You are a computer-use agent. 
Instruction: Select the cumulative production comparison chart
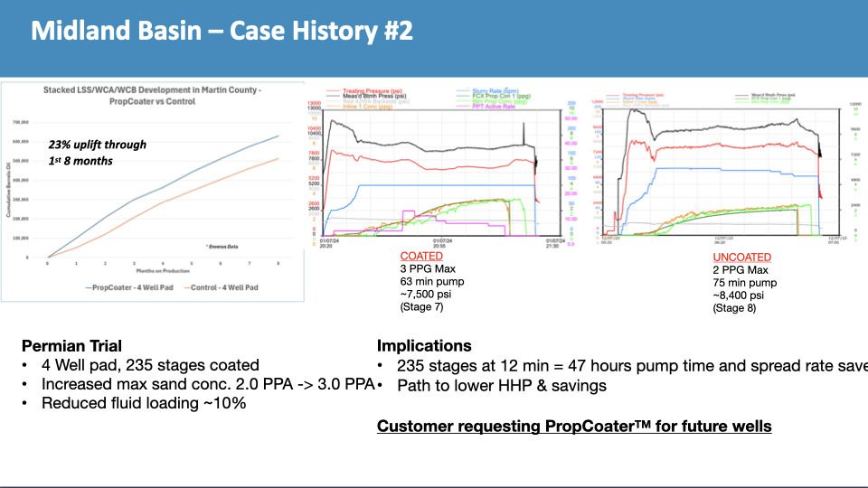point(152,192)
